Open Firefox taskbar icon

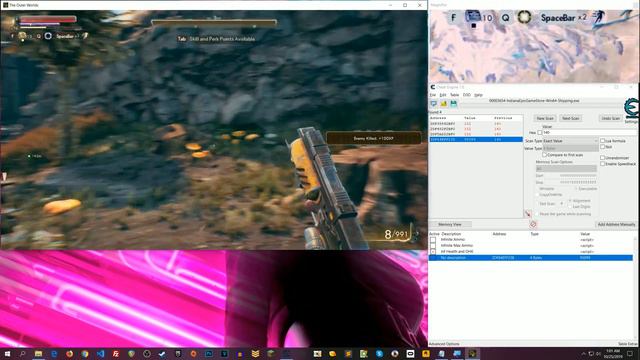point(69,354)
